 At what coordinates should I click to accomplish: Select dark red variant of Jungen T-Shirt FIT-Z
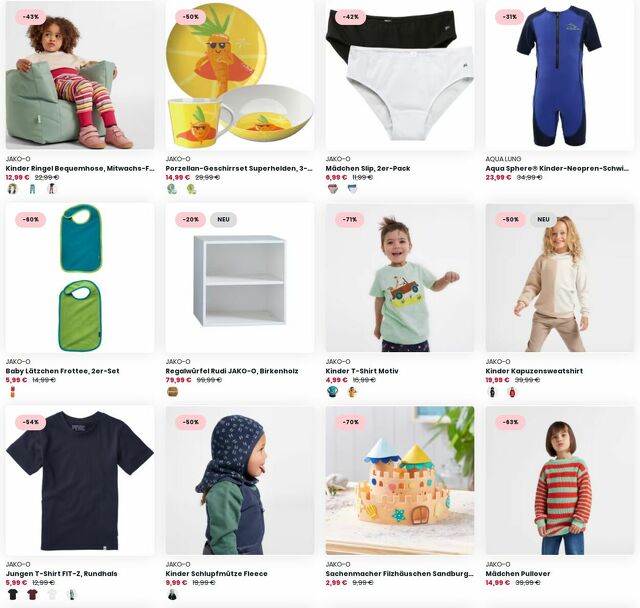(x=32, y=595)
